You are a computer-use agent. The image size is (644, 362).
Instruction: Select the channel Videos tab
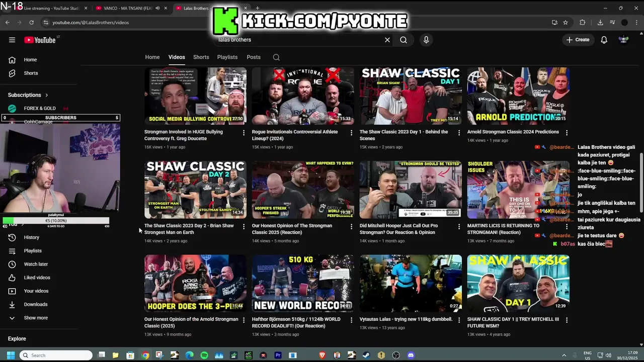coord(177,57)
